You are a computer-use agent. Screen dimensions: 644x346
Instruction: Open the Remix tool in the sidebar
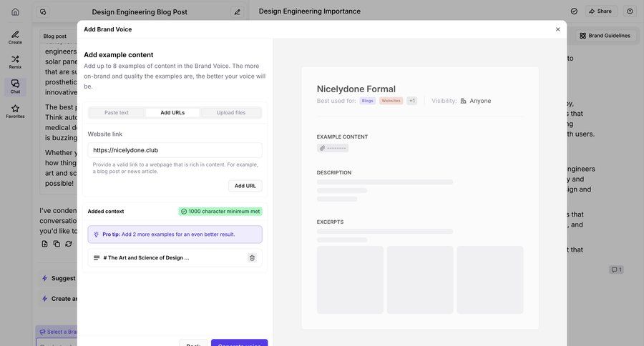tap(15, 62)
